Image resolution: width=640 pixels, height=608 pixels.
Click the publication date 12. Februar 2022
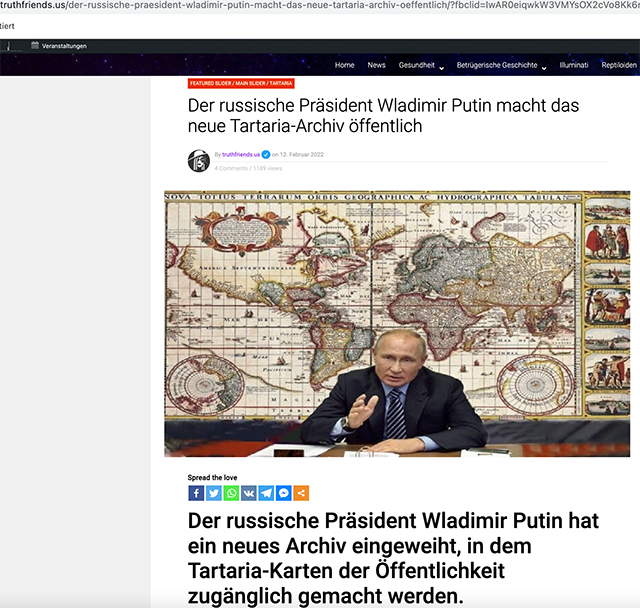[302, 154]
